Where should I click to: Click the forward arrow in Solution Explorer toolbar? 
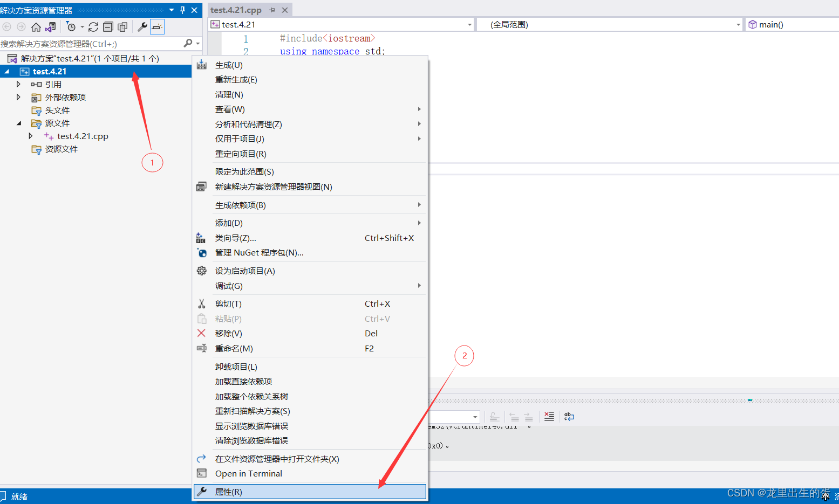(x=21, y=27)
